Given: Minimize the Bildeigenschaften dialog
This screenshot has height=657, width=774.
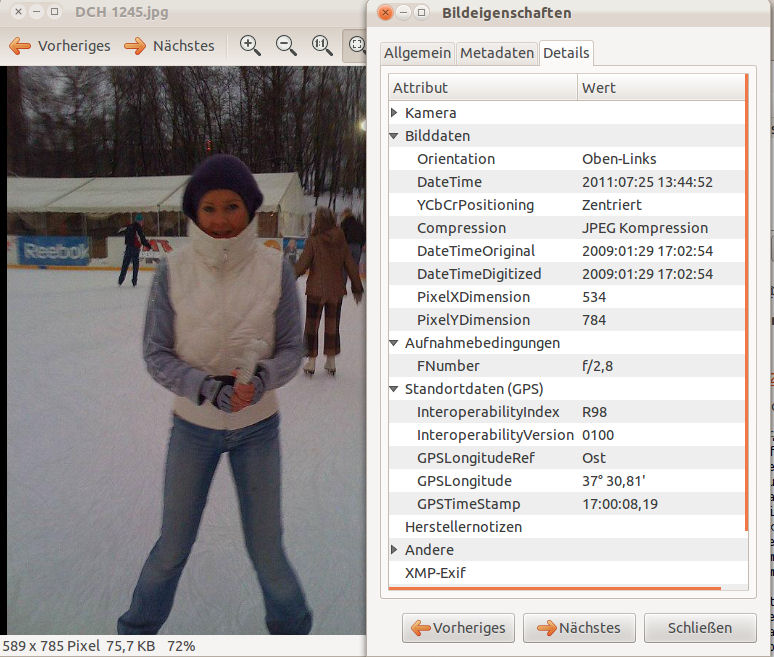Looking at the screenshot, I should [404, 12].
